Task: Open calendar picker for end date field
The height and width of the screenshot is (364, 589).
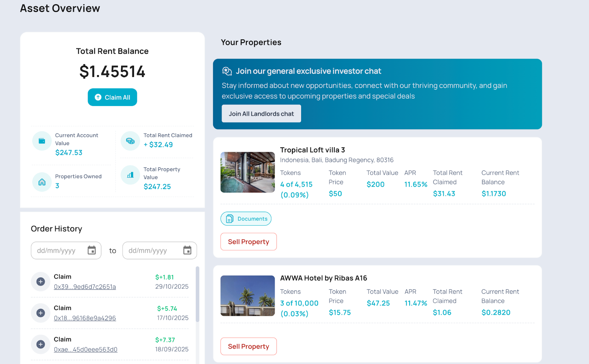Action: coord(187,250)
